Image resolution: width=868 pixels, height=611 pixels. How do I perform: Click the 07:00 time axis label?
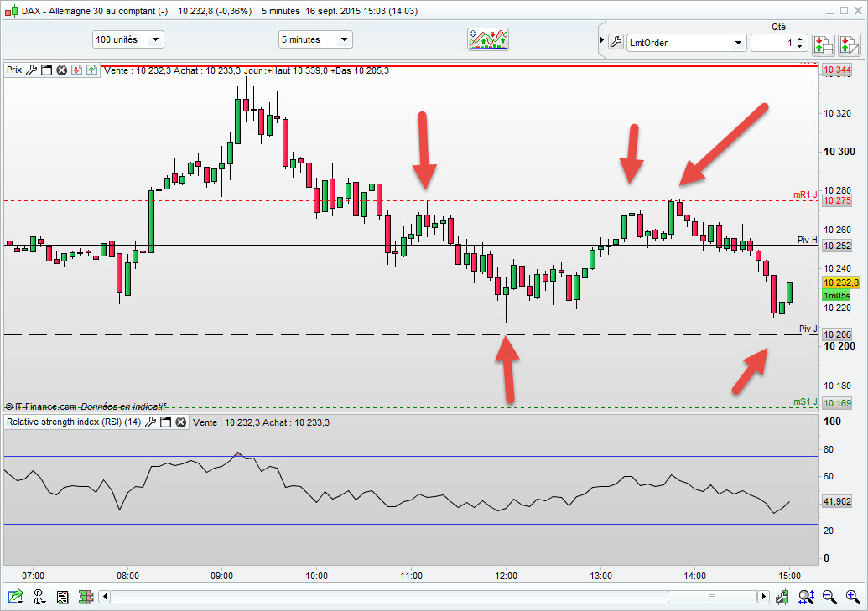(34, 576)
